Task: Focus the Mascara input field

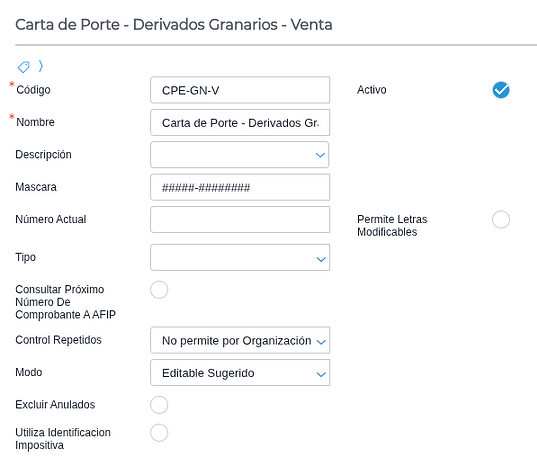Action: [x=240, y=187]
